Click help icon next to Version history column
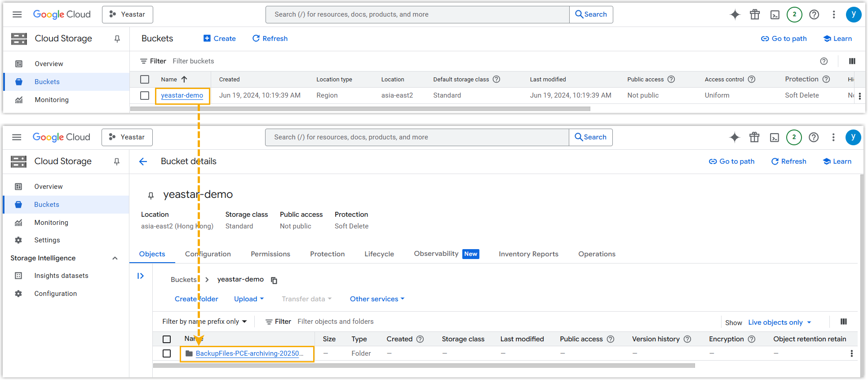Image resolution: width=868 pixels, height=380 pixels. tap(687, 339)
